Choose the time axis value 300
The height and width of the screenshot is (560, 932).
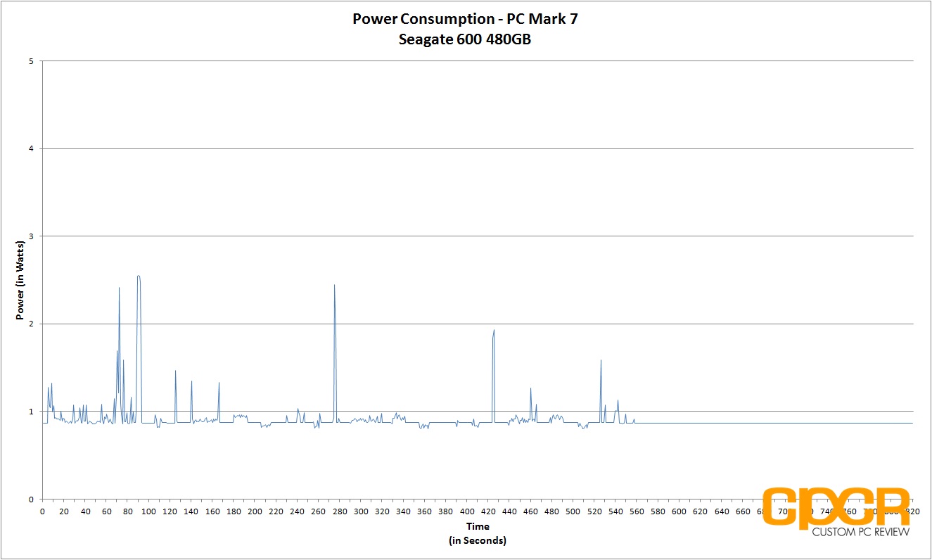point(361,511)
